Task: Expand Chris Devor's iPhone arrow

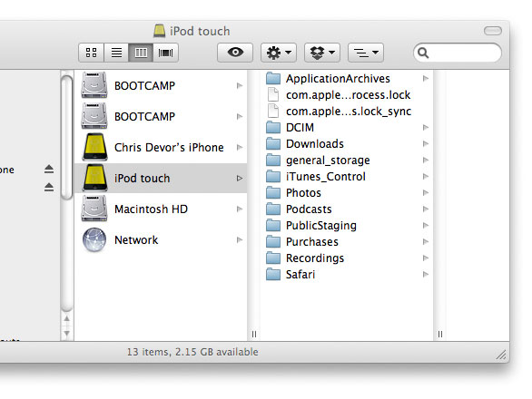Action: (240, 147)
